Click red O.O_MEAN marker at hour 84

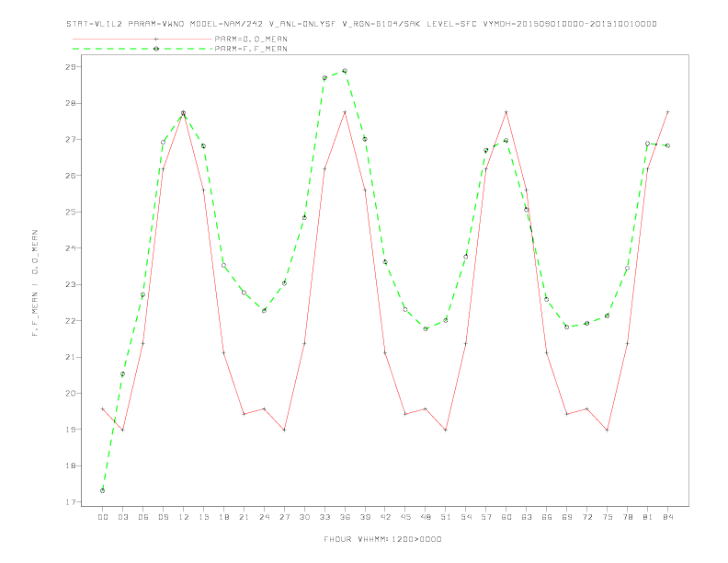click(667, 112)
